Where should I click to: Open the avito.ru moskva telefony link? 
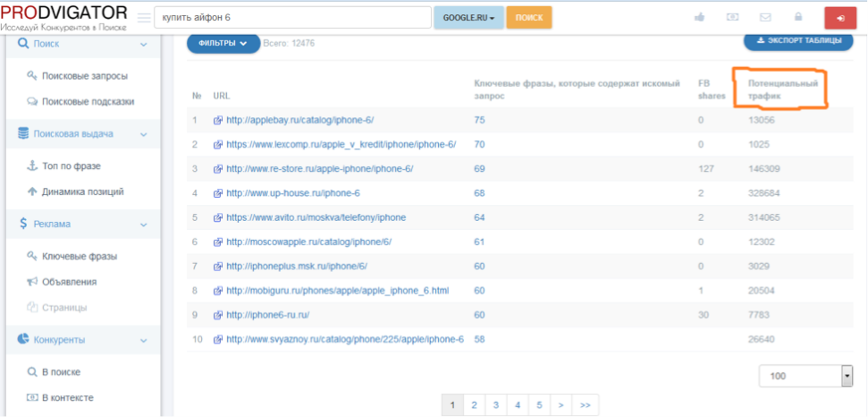(x=316, y=217)
